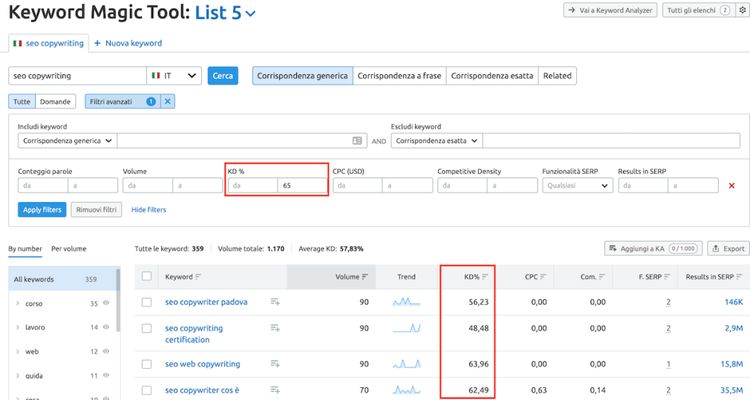750x400 pixels.
Task: Click Aggiungi a KA button
Action: tap(653, 248)
